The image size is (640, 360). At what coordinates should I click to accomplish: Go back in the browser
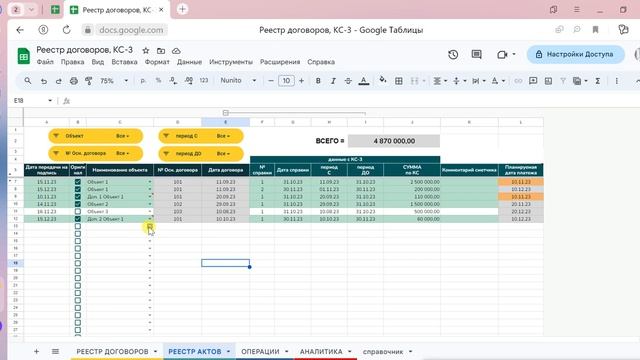[20, 30]
